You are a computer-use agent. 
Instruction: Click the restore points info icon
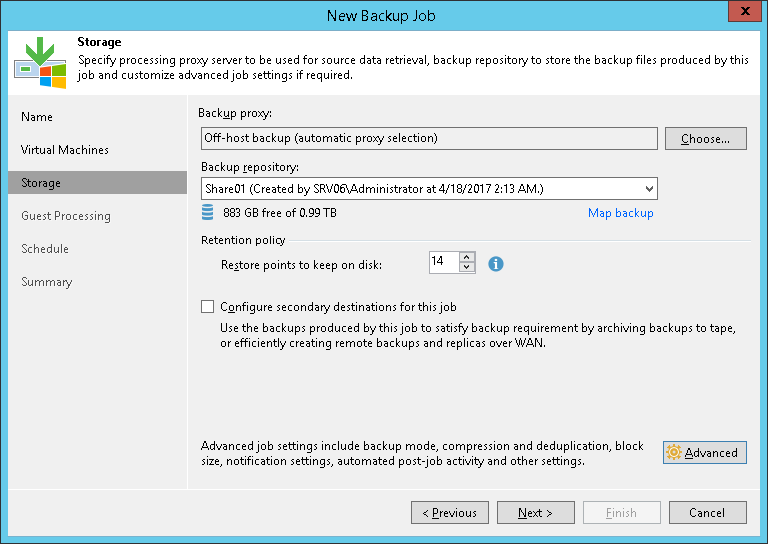point(495,264)
